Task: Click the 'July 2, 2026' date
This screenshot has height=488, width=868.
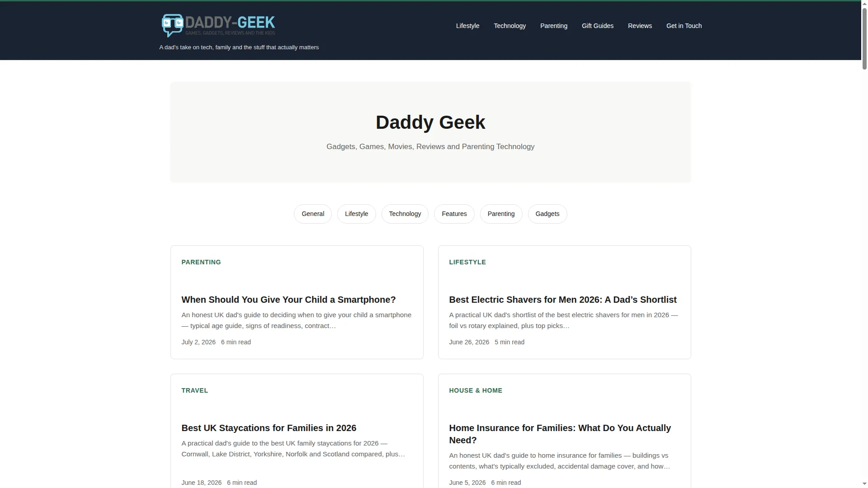Action: (198, 342)
